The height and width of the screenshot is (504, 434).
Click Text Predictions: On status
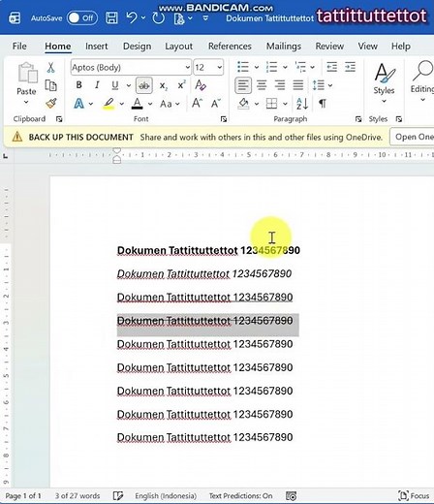(x=240, y=496)
